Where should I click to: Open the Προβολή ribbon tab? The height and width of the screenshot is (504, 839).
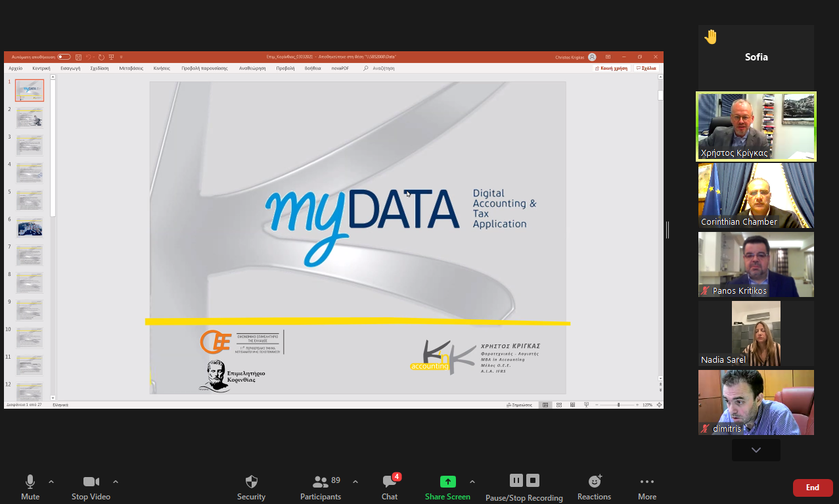[x=285, y=68]
